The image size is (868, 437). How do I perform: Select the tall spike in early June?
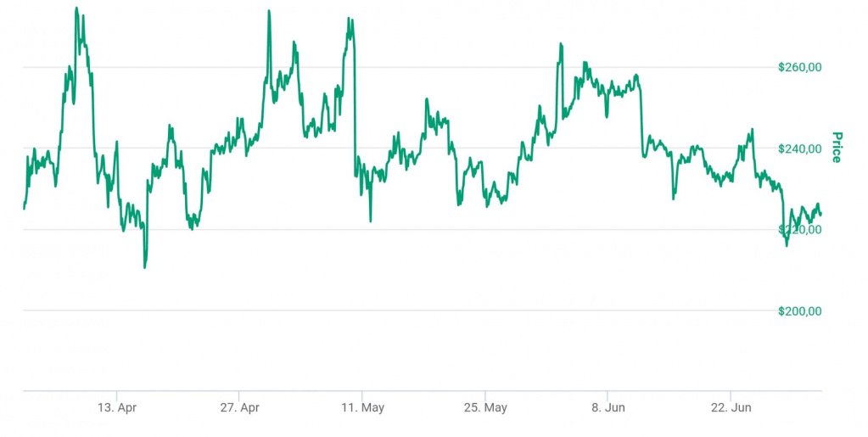pyautogui.click(x=561, y=44)
